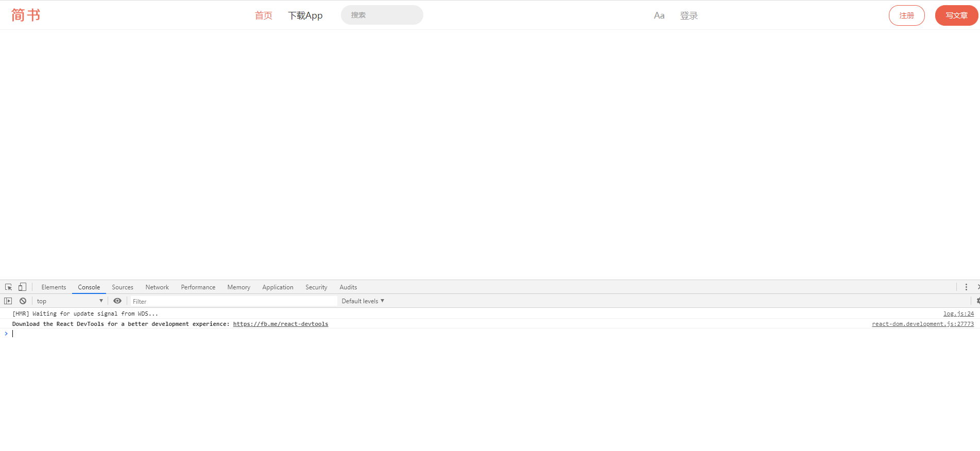Click the console Filter input field
The width and height of the screenshot is (980, 451).
click(234, 301)
